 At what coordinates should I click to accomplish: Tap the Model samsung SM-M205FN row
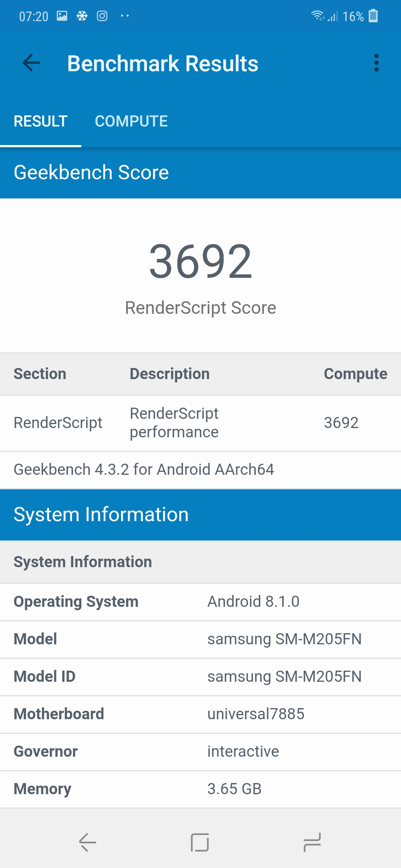point(200,639)
